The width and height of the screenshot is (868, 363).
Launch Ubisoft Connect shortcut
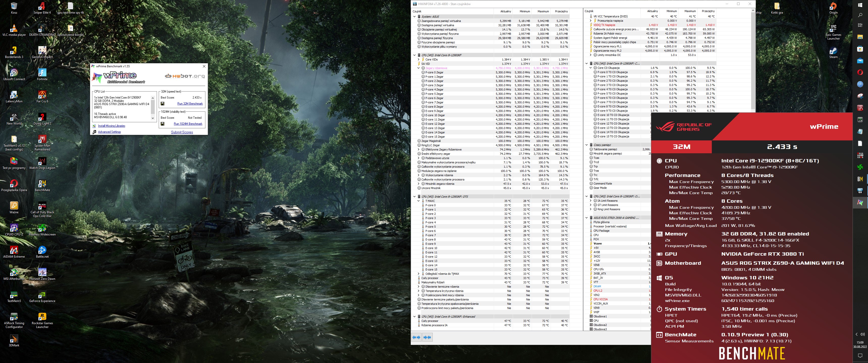pyautogui.click(x=14, y=75)
